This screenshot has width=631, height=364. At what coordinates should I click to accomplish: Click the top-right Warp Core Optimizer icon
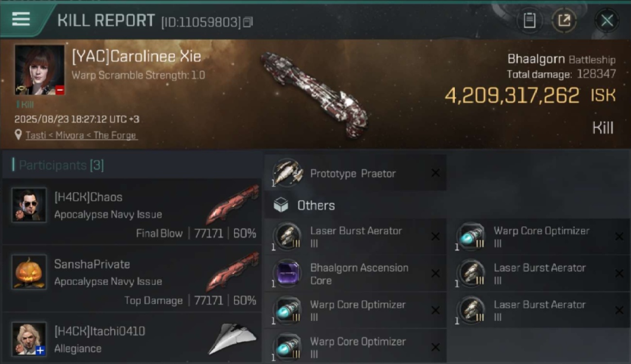tap(471, 236)
